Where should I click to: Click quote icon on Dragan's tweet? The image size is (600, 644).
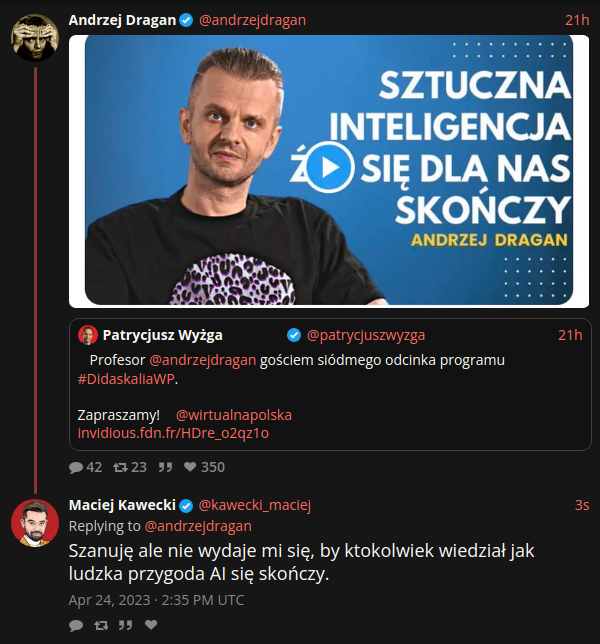pos(165,467)
